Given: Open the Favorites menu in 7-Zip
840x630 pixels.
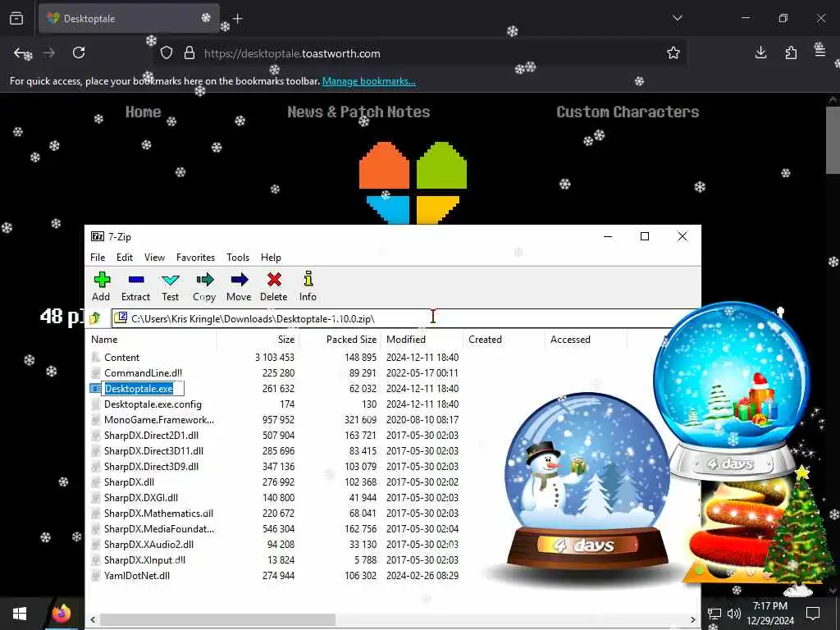Looking at the screenshot, I should [x=195, y=257].
